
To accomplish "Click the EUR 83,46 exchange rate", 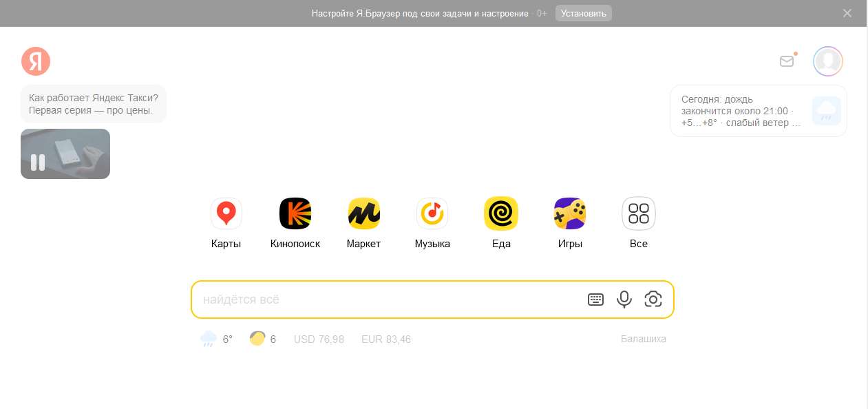I will 386,339.
